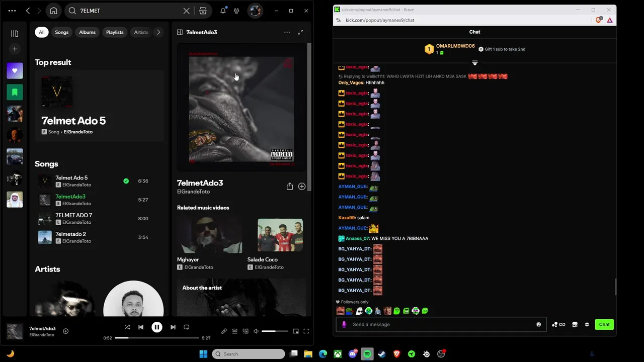644x362 pixels.
Task: Seek within the song progress bar
Action: pos(157,338)
